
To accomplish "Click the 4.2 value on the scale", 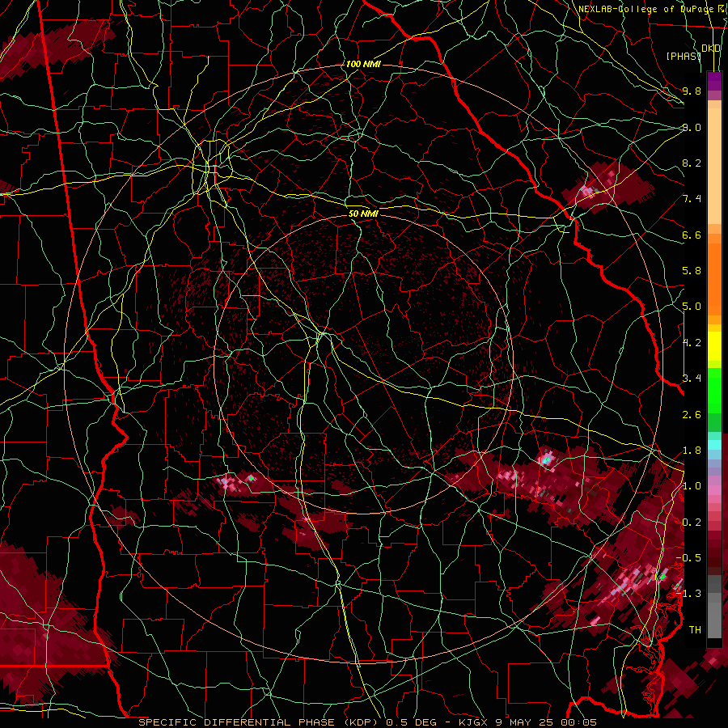I will (692, 343).
